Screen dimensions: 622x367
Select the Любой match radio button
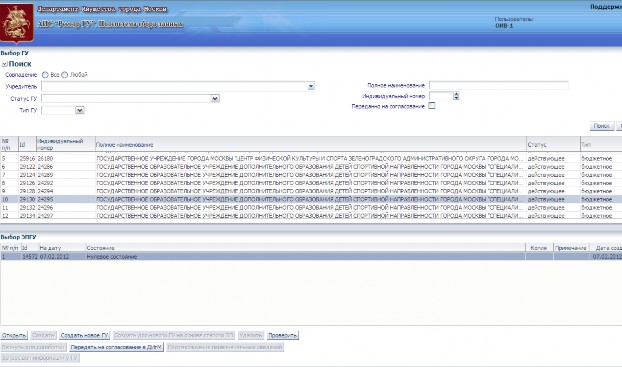coord(64,75)
